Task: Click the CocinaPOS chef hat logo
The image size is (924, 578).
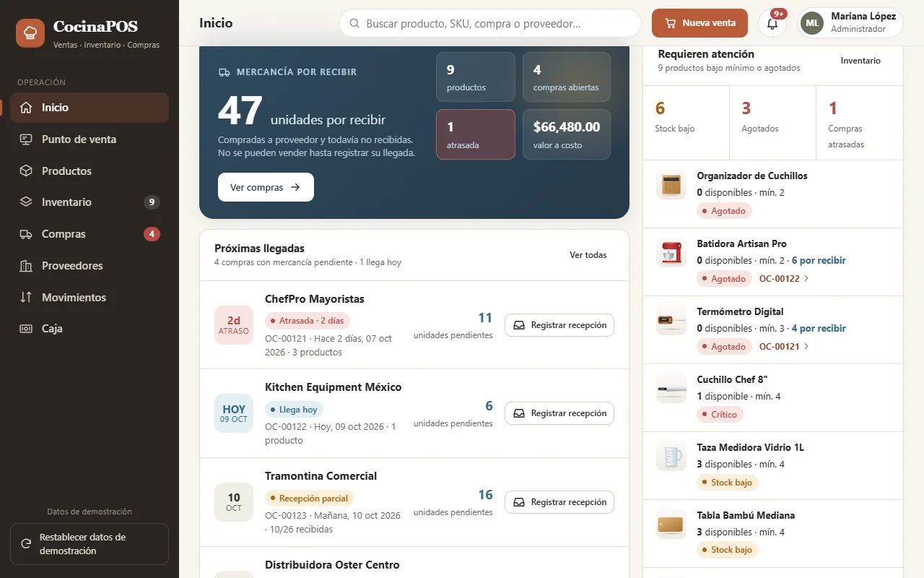Action: tap(30, 33)
